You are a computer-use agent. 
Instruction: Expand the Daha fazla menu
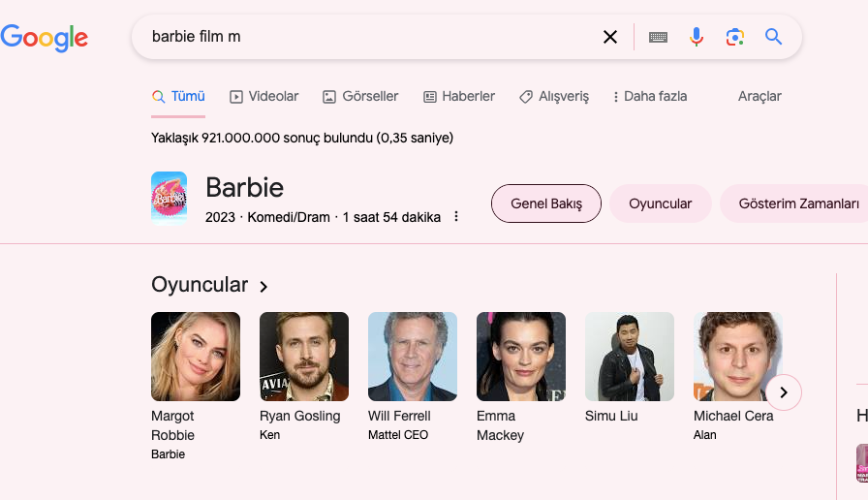pyautogui.click(x=649, y=96)
